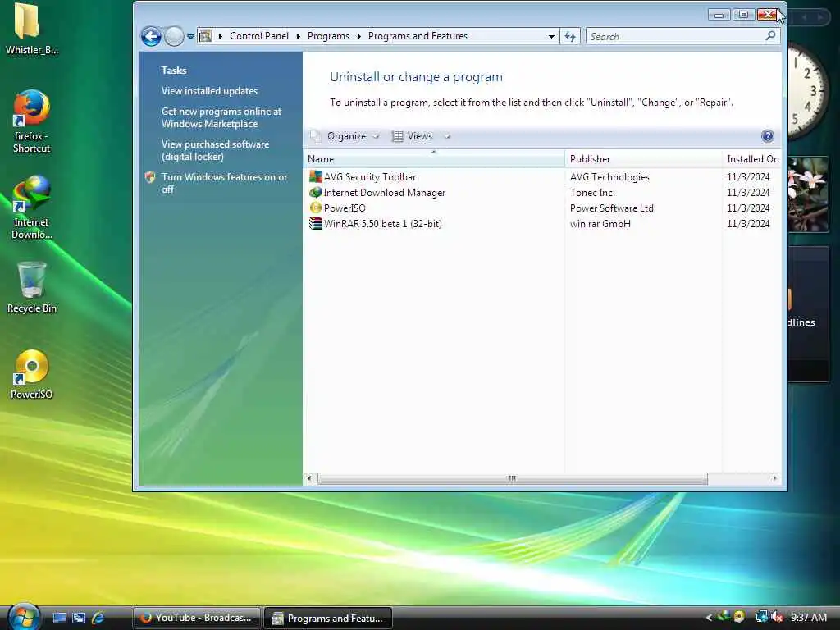Sort by the Publisher column header
The height and width of the screenshot is (630, 840).
coord(643,158)
